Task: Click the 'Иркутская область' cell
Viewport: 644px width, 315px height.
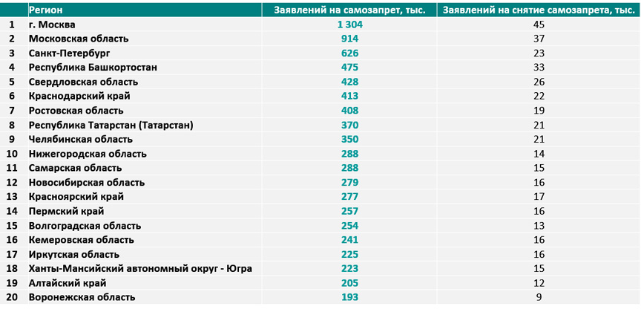Action: point(73,254)
